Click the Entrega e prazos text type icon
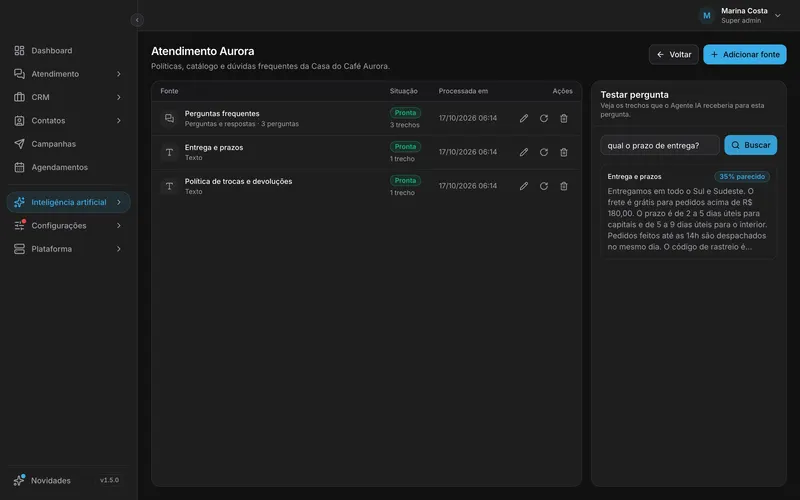The height and width of the screenshot is (500, 800). click(169, 152)
